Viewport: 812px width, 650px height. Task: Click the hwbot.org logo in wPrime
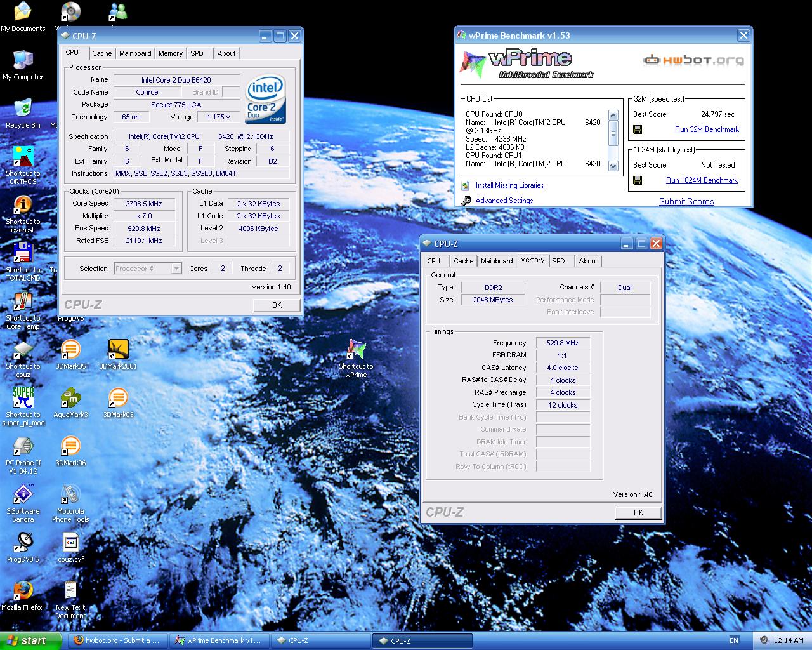pos(694,61)
